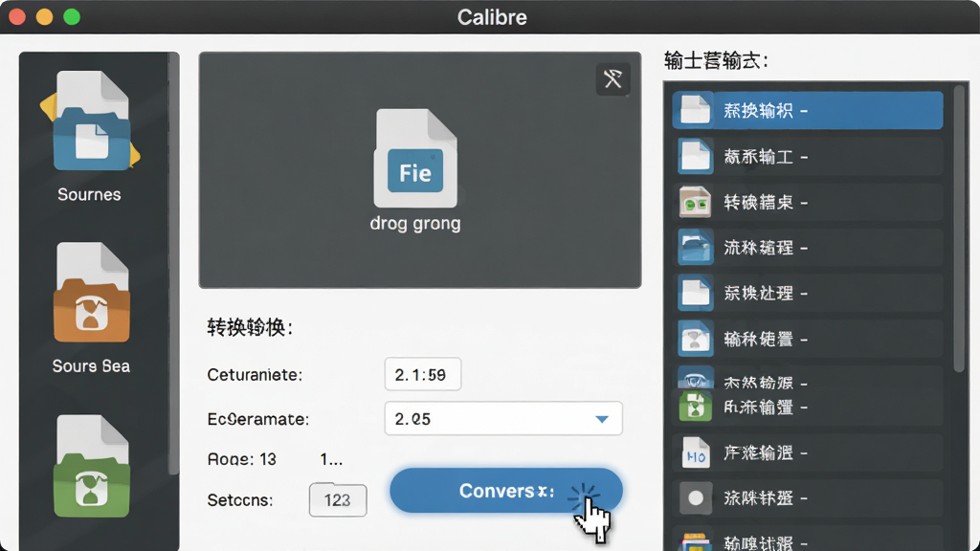980x551 pixels.
Task: Click the drog grong label
Action: tap(415, 224)
